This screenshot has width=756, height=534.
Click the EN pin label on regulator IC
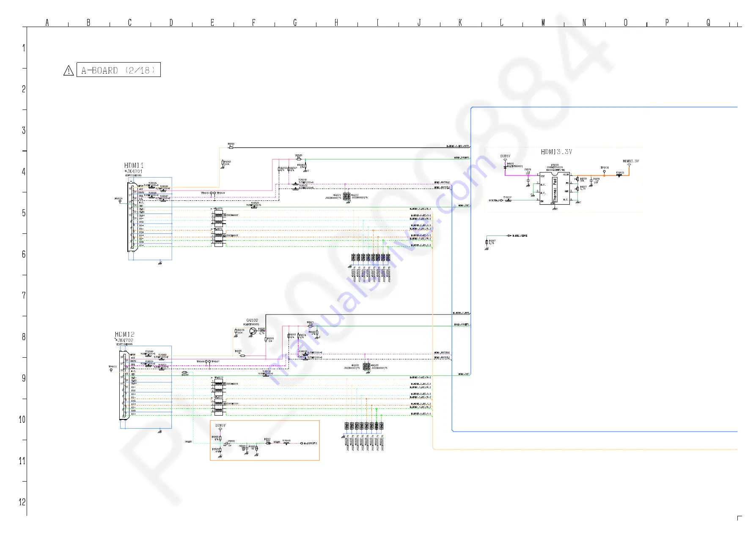coord(542,201)
